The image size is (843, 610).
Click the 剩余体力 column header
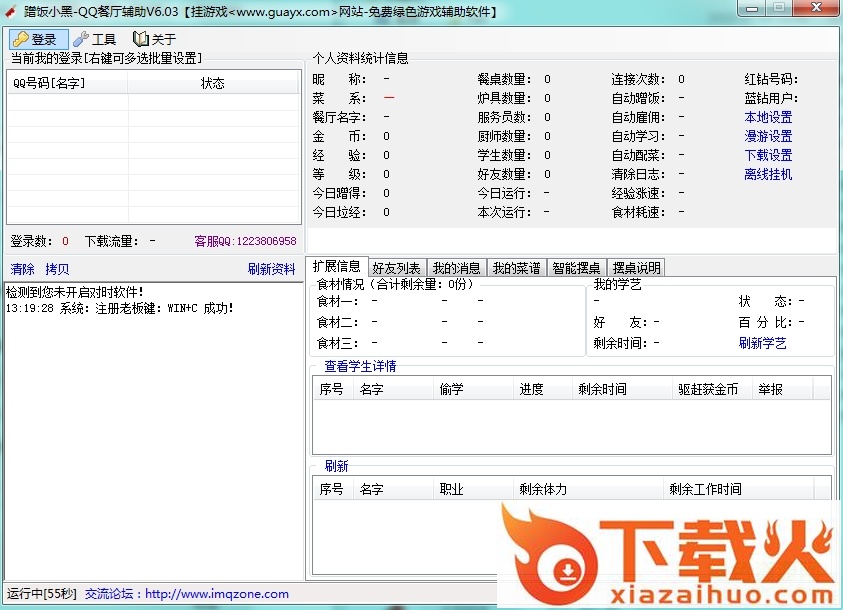click(x=588, y=489)
